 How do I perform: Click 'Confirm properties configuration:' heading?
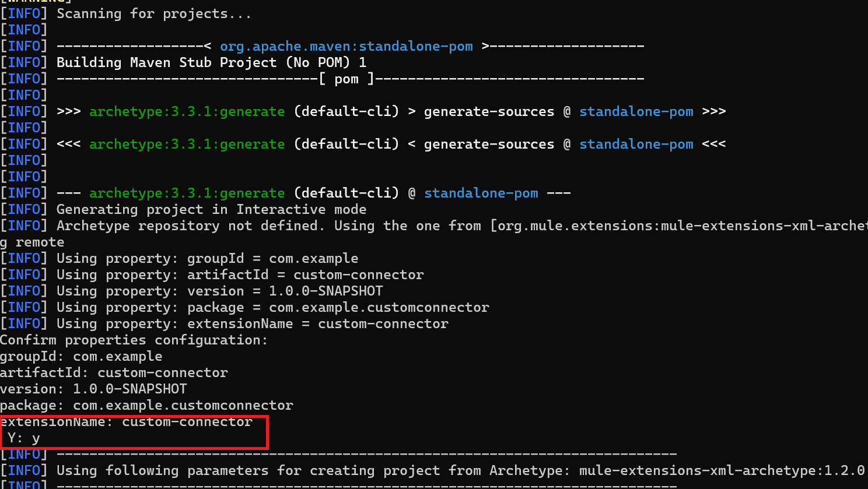[134, 340]
